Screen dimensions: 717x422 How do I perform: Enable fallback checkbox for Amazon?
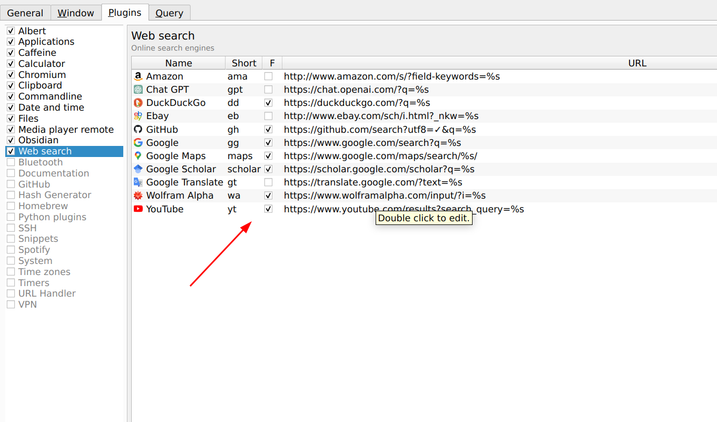(268, 76)
